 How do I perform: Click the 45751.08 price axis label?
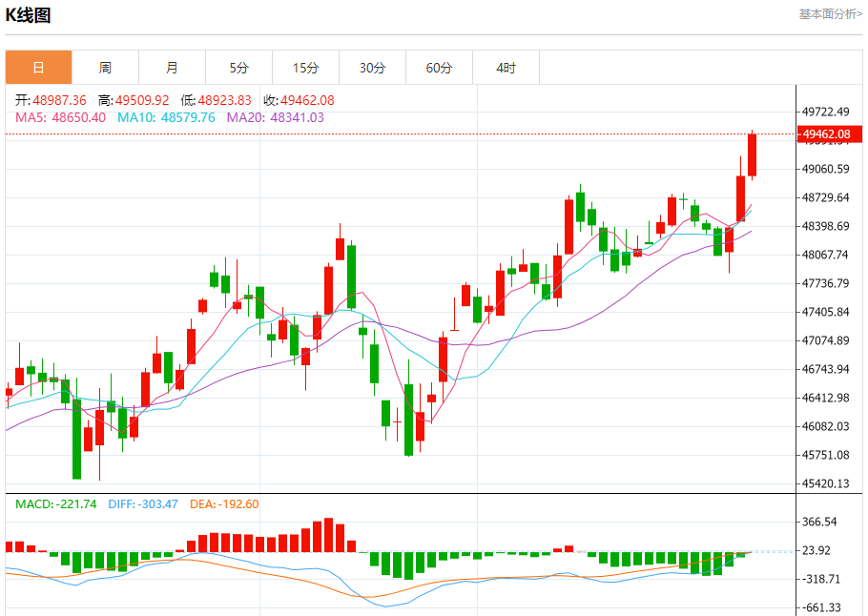825,455
